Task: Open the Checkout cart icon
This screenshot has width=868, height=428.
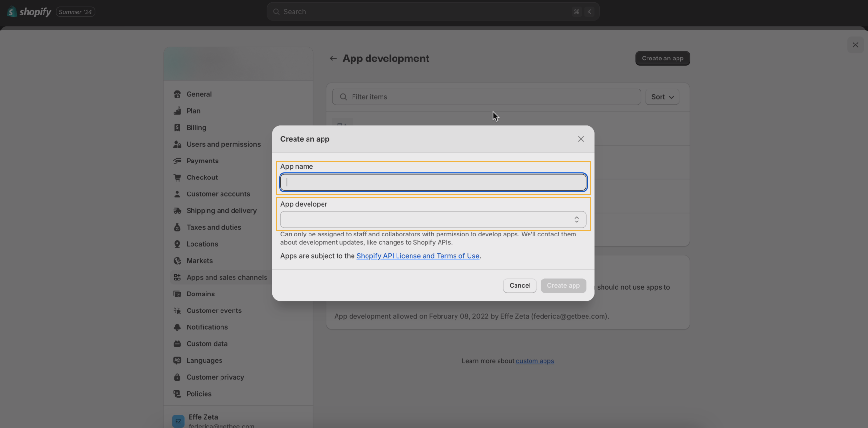Action: pos(177,177)
